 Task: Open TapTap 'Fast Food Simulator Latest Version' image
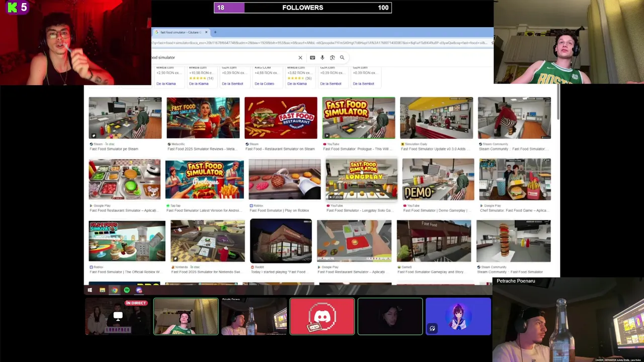[x=205, y=179]
